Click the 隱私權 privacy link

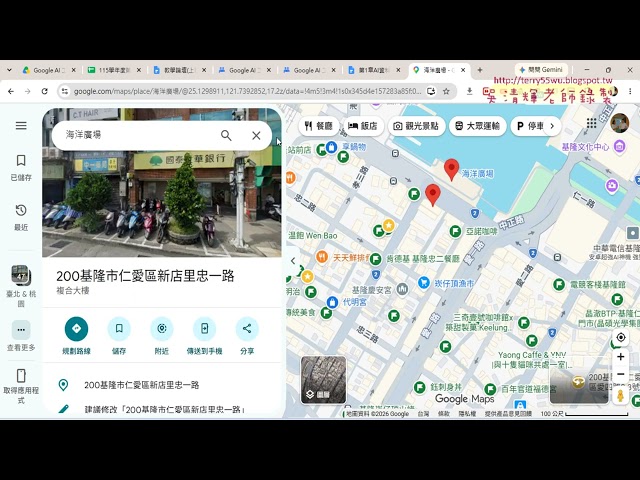(x=467, y=414)
